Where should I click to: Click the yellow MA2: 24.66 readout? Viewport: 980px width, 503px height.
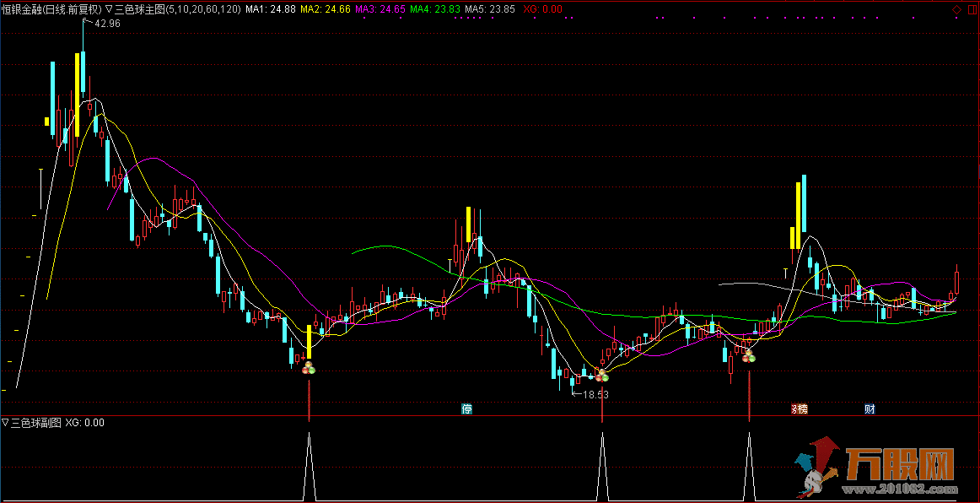click(x=325, y=9)
